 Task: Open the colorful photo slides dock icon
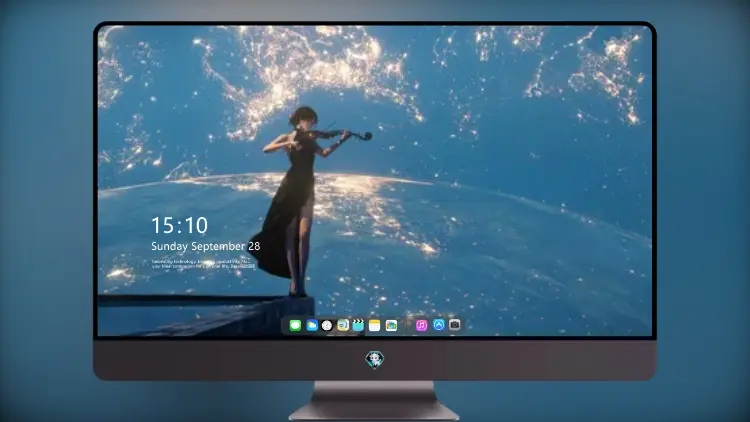tap(391, 326)
